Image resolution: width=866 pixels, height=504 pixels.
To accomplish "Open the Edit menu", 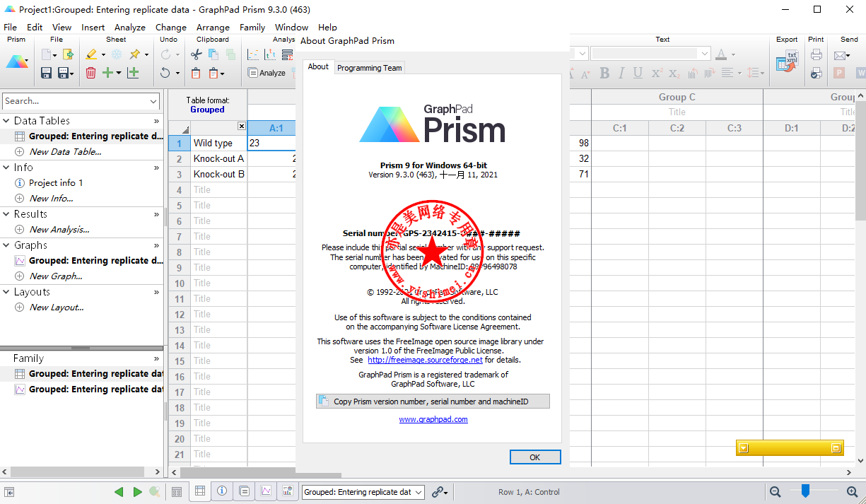I will [35, 28].
